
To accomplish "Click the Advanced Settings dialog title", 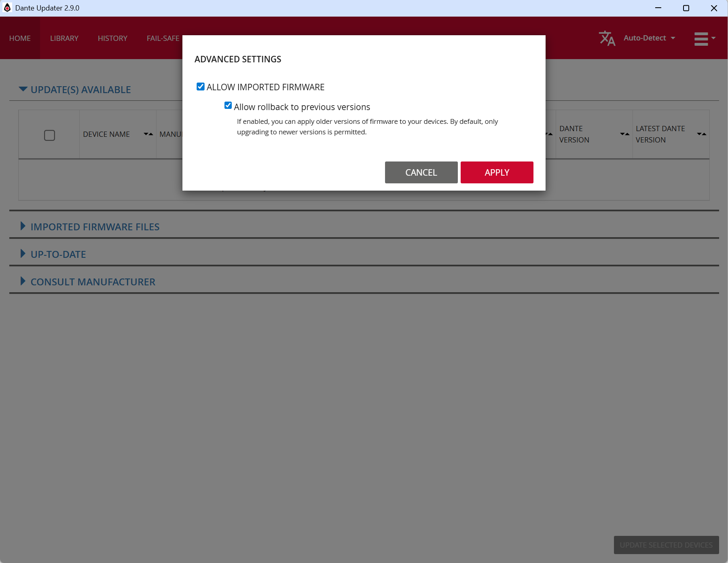I will pyautogui.click(x=238, y=59).
